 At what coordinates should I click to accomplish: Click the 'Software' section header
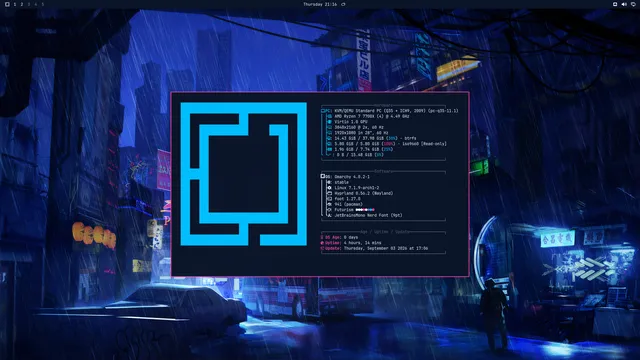pyautogui.click(x=383, y=171)
